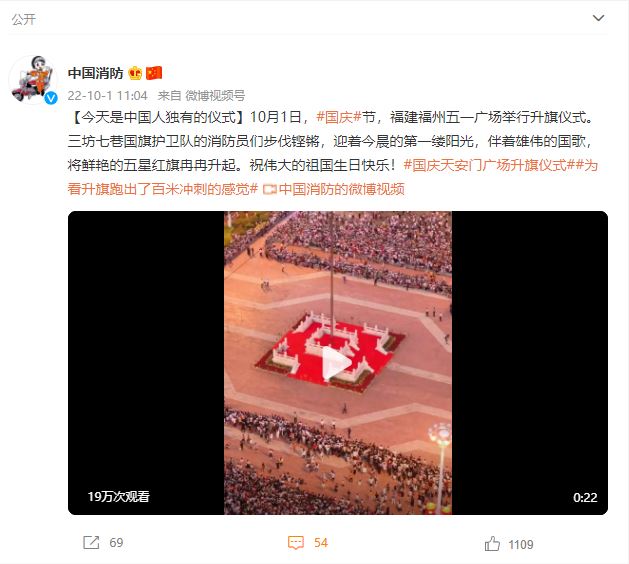Play the flag-raising video

(337, 363)
